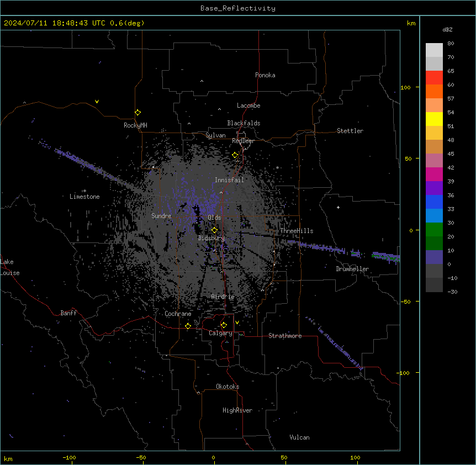Viewport: 476px width, 465px height.
Task: Click the blue 36 dBZ legend swatch
Action: (434, 202)
